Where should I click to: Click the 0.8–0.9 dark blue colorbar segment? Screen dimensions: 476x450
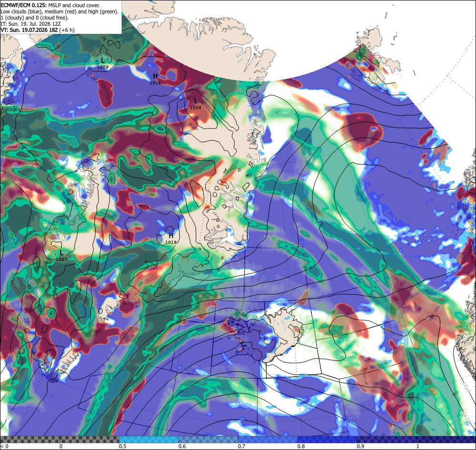pos(327,440)
